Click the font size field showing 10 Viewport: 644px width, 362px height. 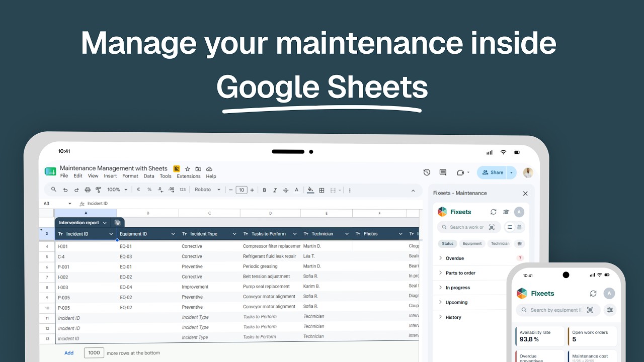tap(242, 190)
